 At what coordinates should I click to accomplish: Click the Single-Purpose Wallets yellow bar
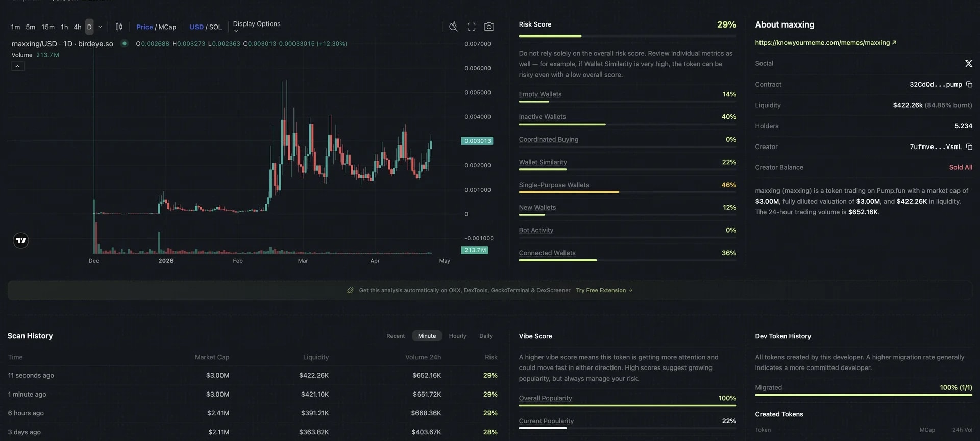click(569, 192)
